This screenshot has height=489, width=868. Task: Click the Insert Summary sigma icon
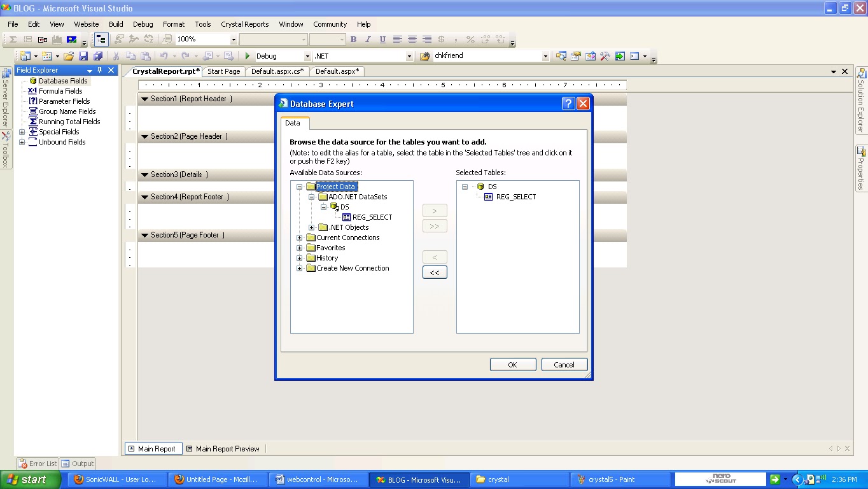(13, 39)
